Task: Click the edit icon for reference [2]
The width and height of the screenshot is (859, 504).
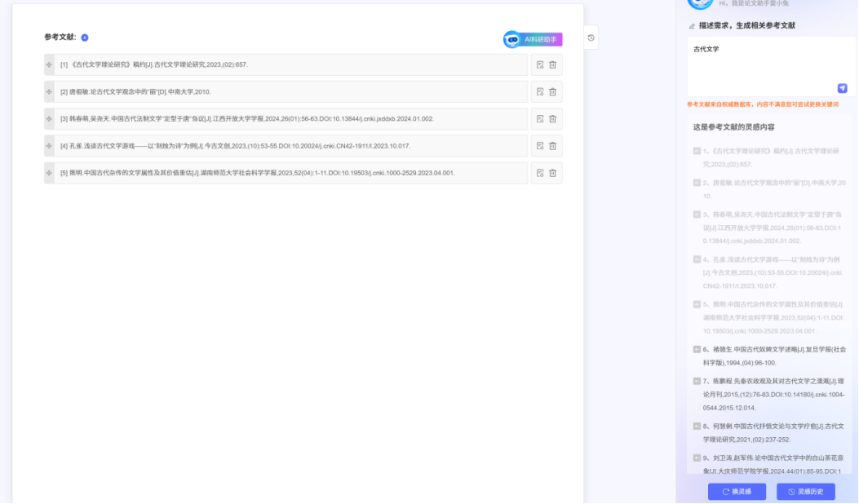Action: pyautogui.click(x=540, y=92)
